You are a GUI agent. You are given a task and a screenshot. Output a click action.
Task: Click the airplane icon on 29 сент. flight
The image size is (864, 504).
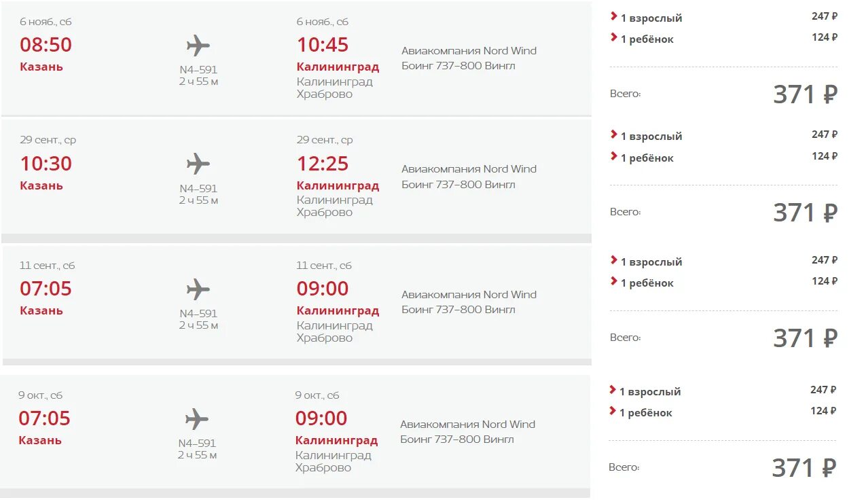[198, 164]
